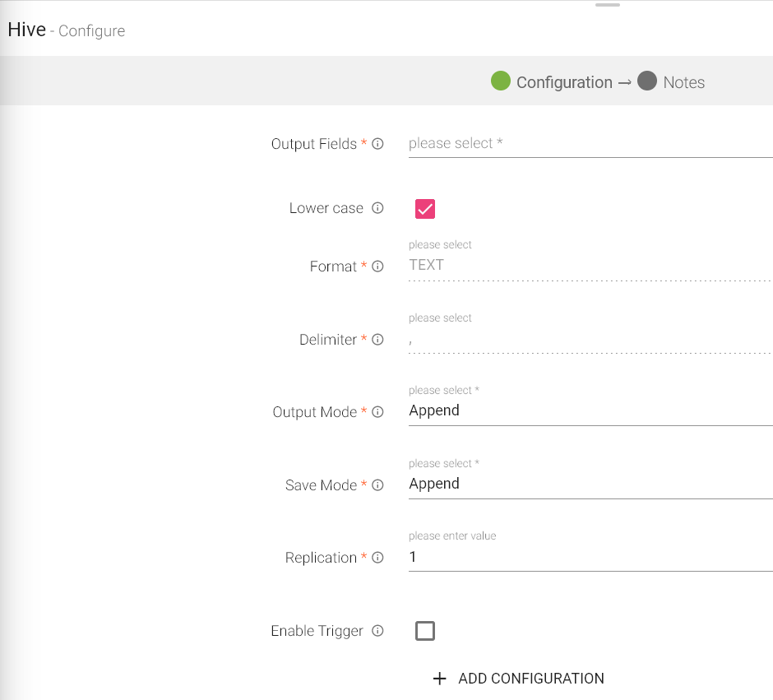Click info icon beside Save Mode
This screenshot has height=700, width=773.
pyautogui.click(x=377, y=485)
